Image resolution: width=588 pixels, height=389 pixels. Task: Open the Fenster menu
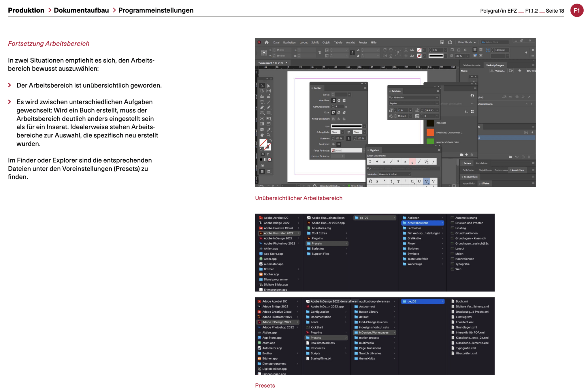click(x=363, y=42)
